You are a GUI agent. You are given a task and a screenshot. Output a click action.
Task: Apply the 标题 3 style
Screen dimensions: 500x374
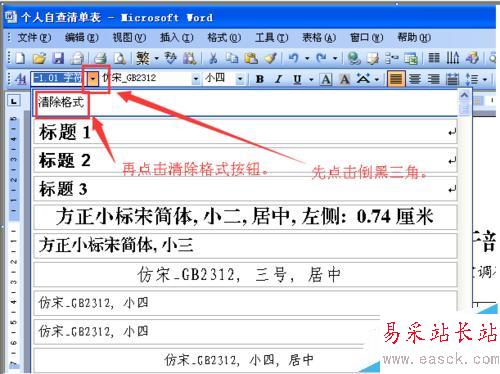click(245, 189)
